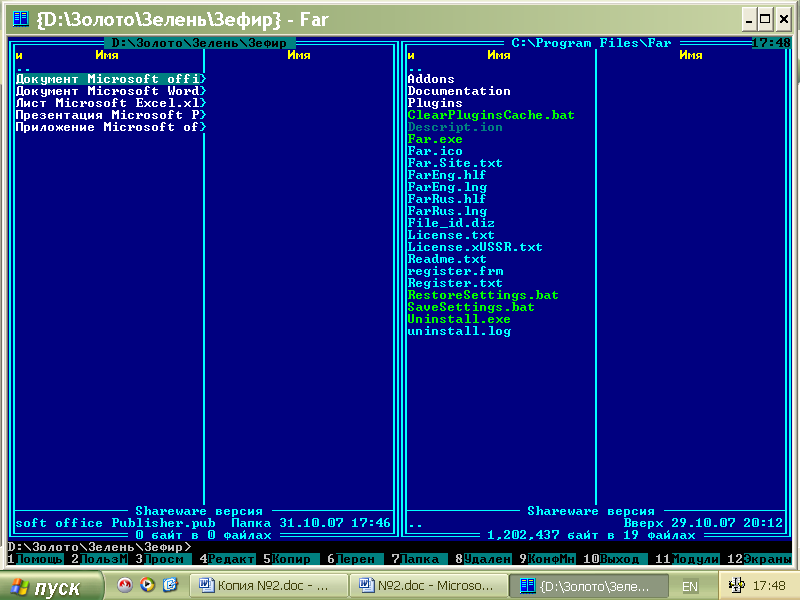Image resolution: width=800 pixels, height=600 pixels.
Task: Select the Addons folder
Action: 431,79
